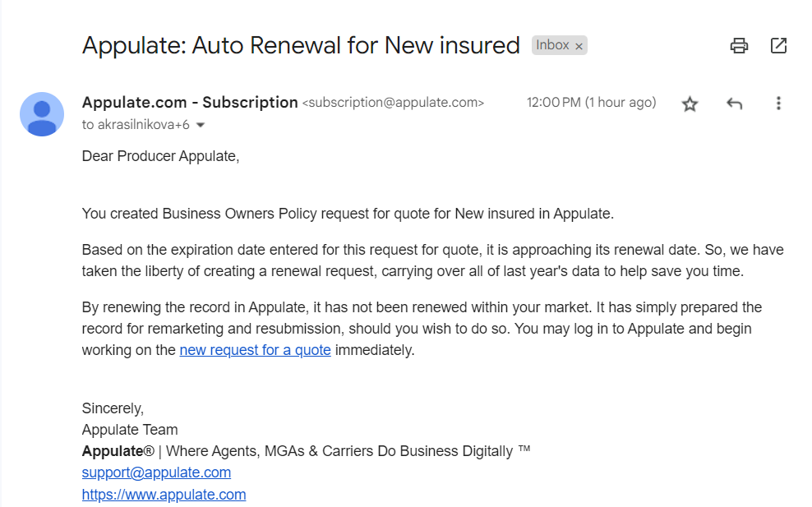
Task: Click the sender address subscription@appulate.com
Action: (x=394, y=104)
